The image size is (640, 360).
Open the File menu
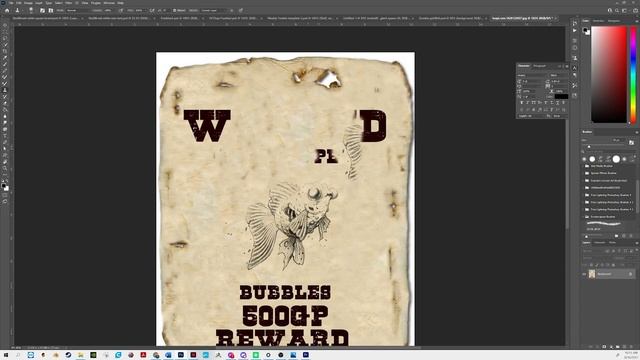(x=11, y=3)
